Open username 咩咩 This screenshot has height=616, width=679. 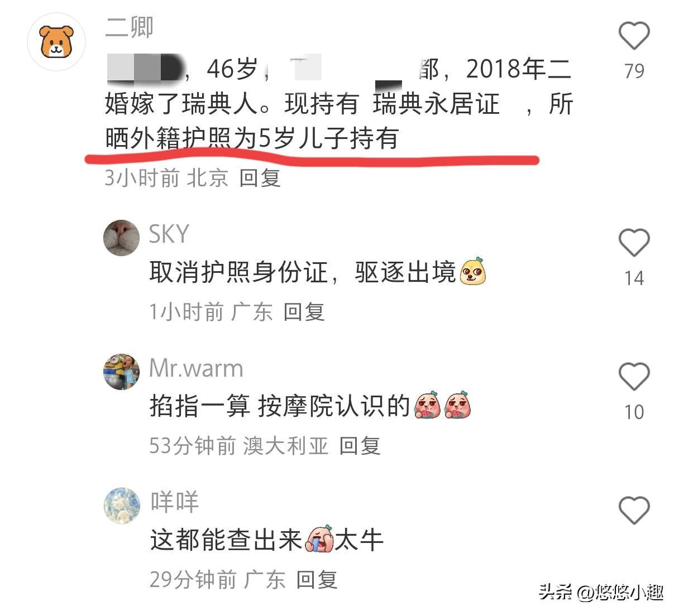tap(174, 502)
